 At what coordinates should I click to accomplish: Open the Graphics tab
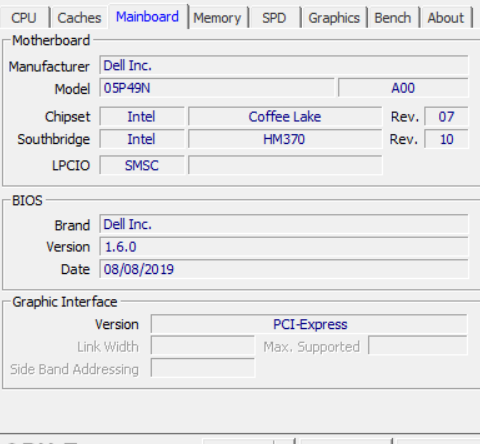coord(334,18)
